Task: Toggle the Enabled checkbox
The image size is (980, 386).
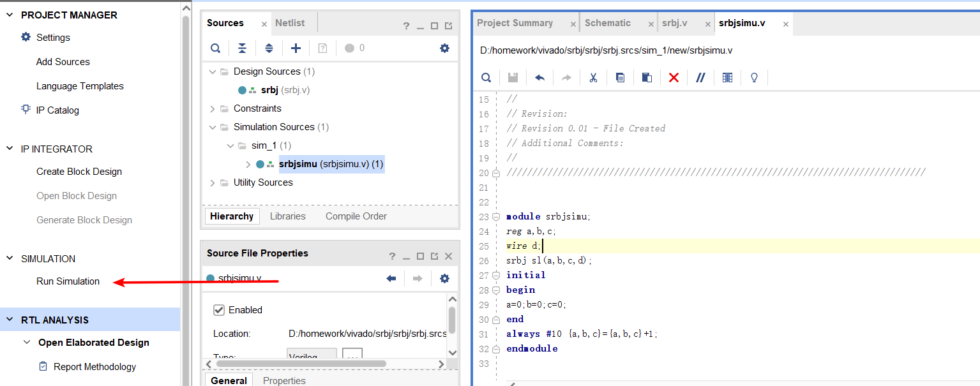Action: 219,310
